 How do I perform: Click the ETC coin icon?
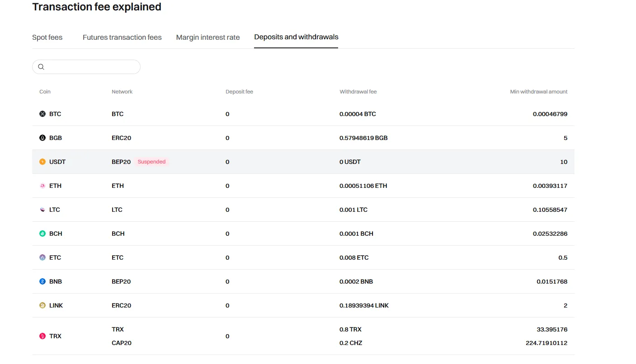[x=42, y=257]
